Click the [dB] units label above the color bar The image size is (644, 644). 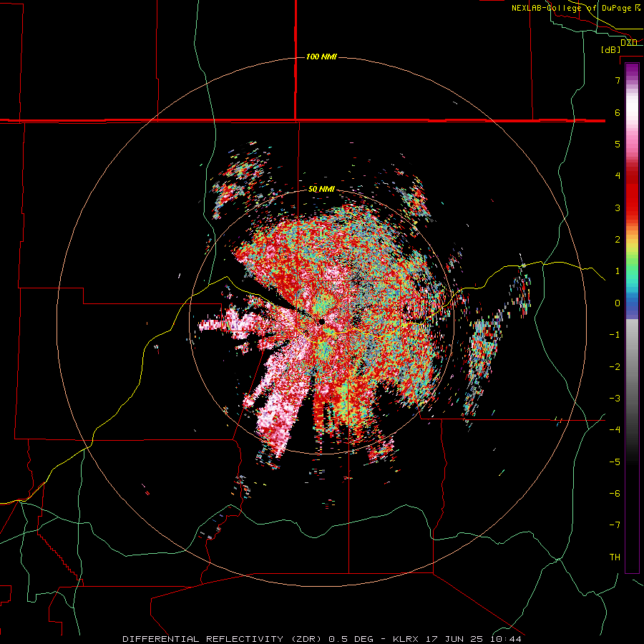pyautogui.click(x=610, y=49)
